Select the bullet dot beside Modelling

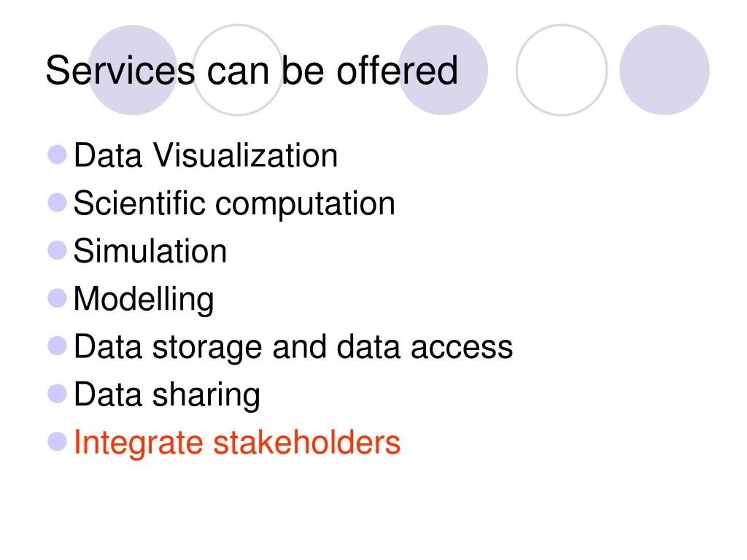click(x=57, y=298)
